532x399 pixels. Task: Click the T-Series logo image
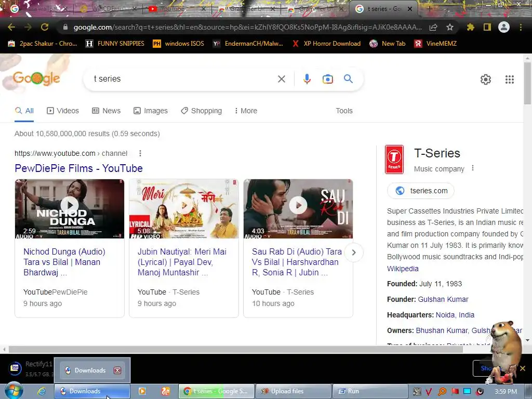click(x=394, y=159)
